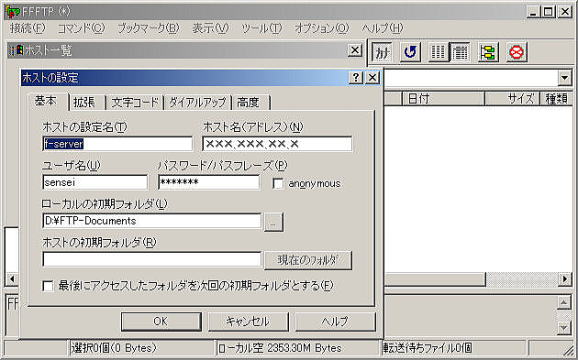Screen dimensions: 578x360
Task: Browse local initial folder with ... button
Action: click(274, 222)
